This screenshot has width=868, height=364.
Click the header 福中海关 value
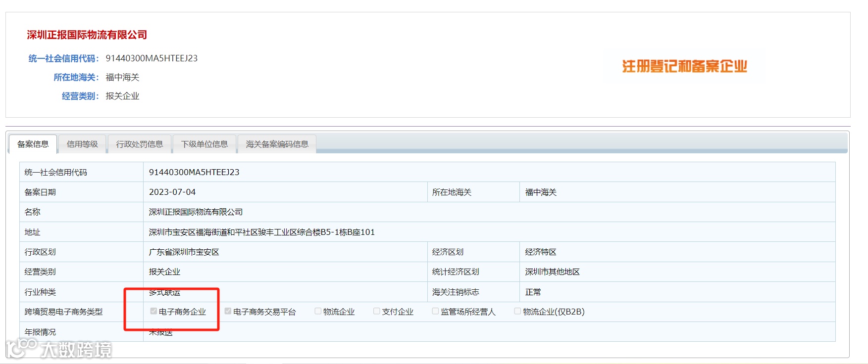[122, 77]
